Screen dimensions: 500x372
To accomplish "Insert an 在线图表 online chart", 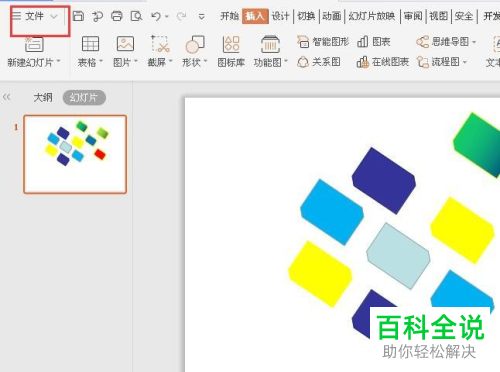I will (x=383, y=62).
